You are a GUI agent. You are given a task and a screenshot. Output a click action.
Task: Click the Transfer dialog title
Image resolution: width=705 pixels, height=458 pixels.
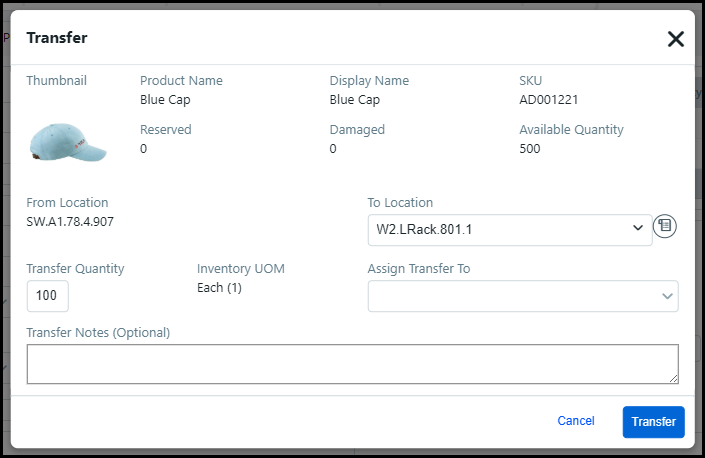(57, 38)
